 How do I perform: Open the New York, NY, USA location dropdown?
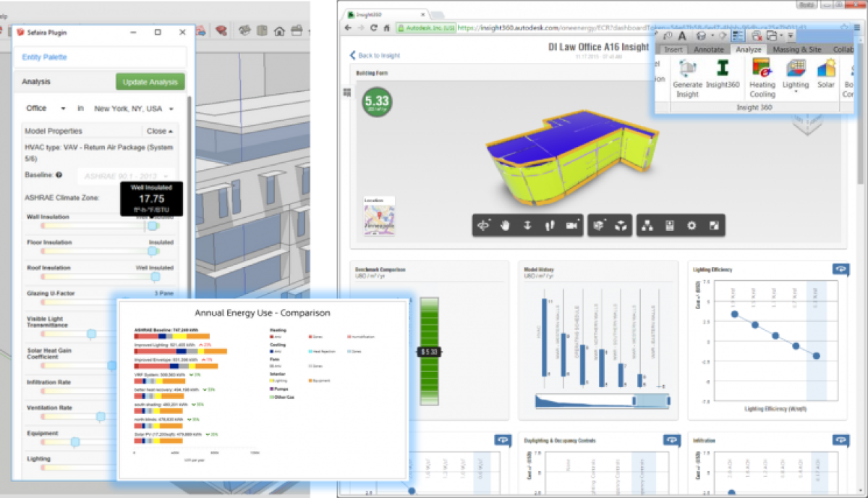134,109
